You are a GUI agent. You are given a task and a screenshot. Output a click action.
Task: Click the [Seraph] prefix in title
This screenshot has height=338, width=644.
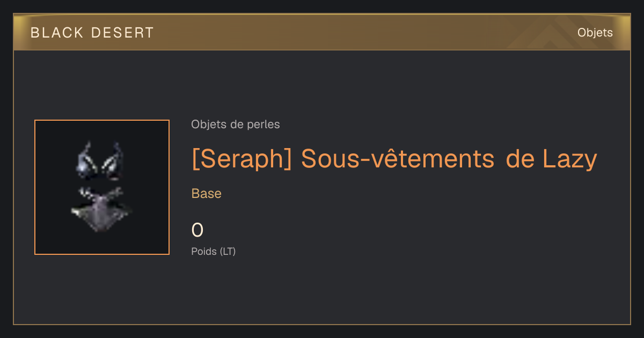(242, 159)
